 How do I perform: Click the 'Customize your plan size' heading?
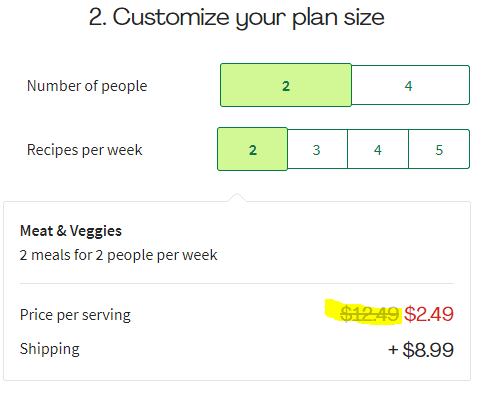[237, 17]
